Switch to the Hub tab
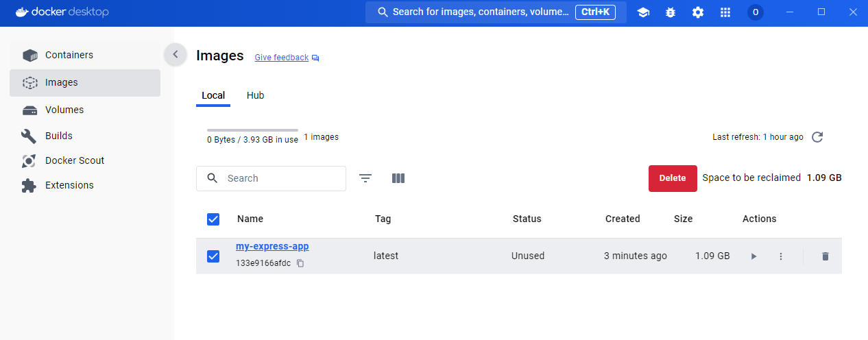 point(255,95)
